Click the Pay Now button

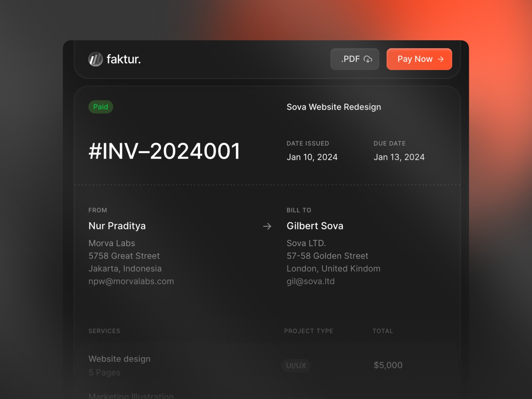click(419, 59)
